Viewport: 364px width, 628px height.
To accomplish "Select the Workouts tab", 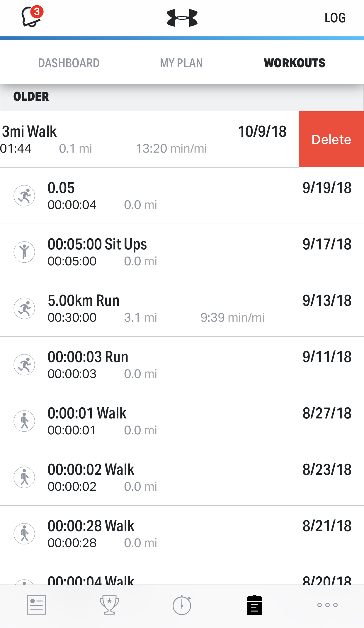I will [295, 63].
